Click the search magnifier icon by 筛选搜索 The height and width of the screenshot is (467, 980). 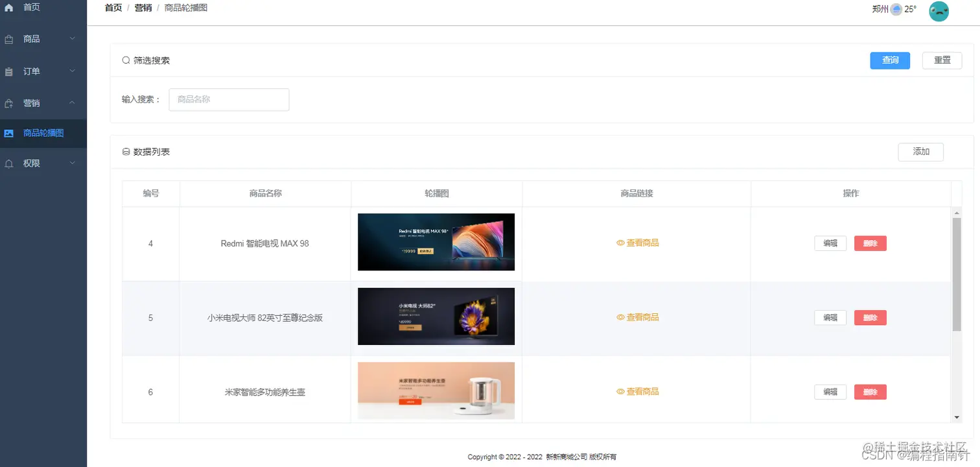[x=126, y=60]
